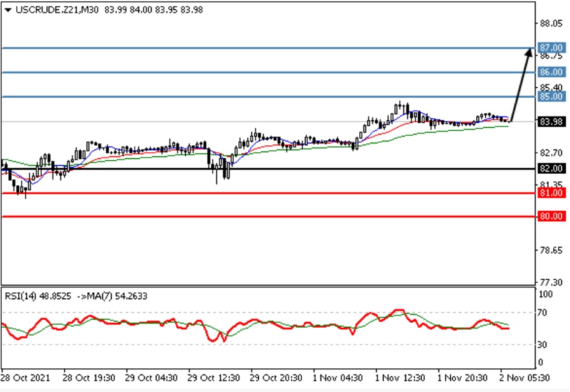This screenshot has height=392, width=570.
Task: Click the RSI scale value 70
Action: point(542,313)
